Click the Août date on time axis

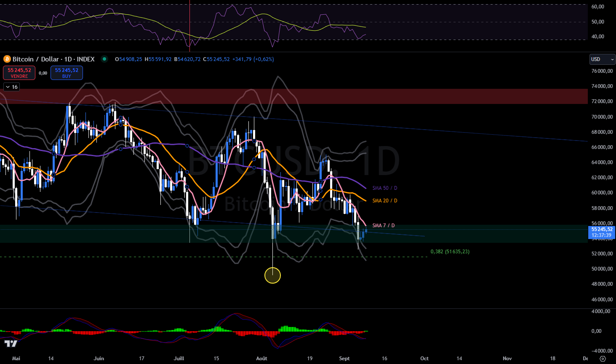pyautogui.click(x=261, y=359)
